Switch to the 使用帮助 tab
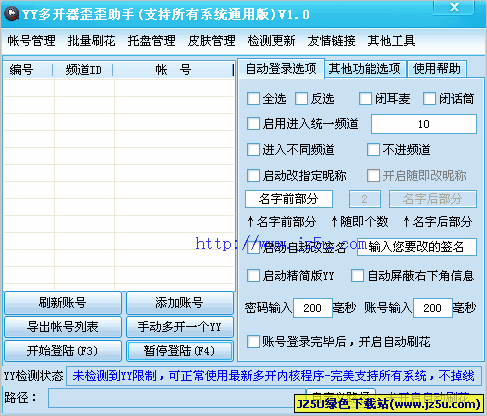The width and height of the screenshot is (487, 416). click(437, 69)
